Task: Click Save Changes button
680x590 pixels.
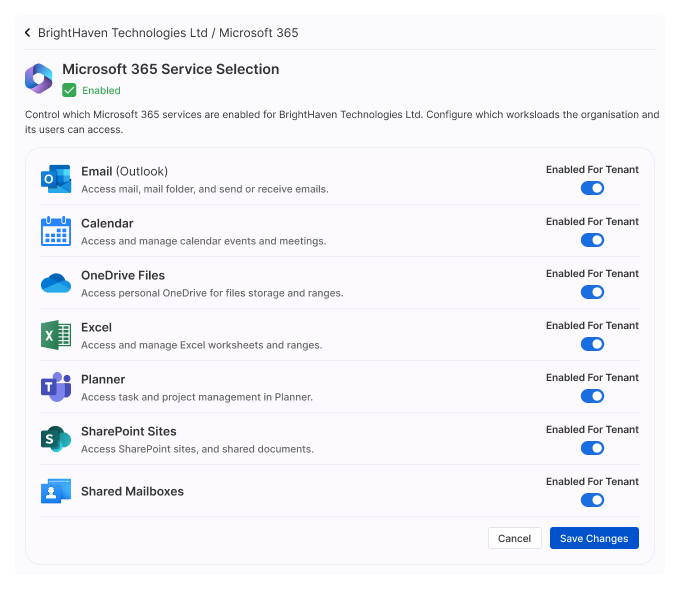Action: point(594,538)
